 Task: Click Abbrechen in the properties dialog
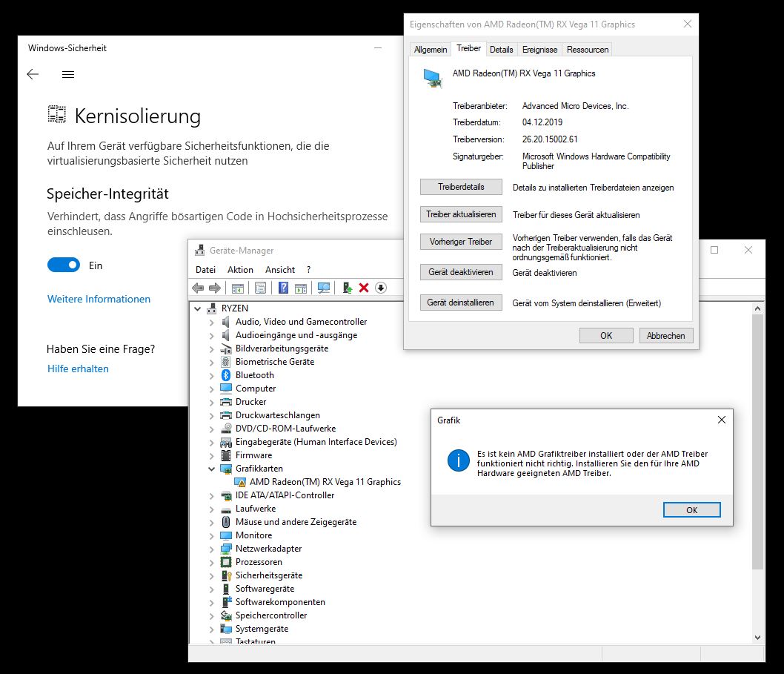click(666, 336)
